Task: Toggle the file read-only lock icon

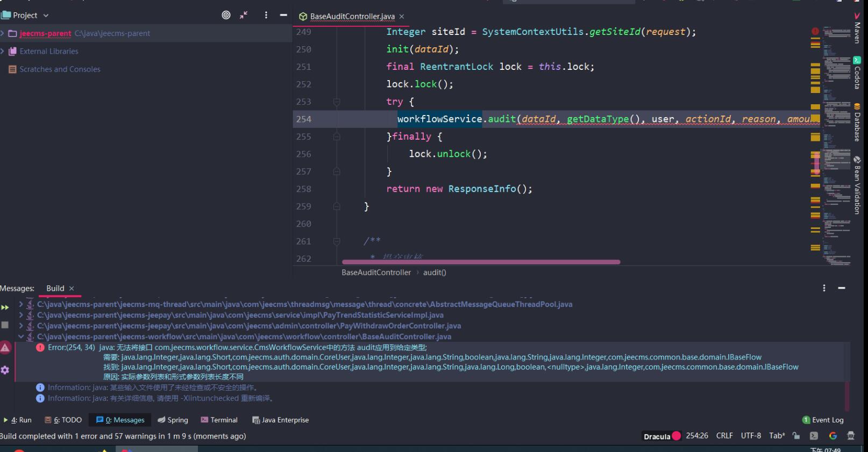Action: coord(796,436)
